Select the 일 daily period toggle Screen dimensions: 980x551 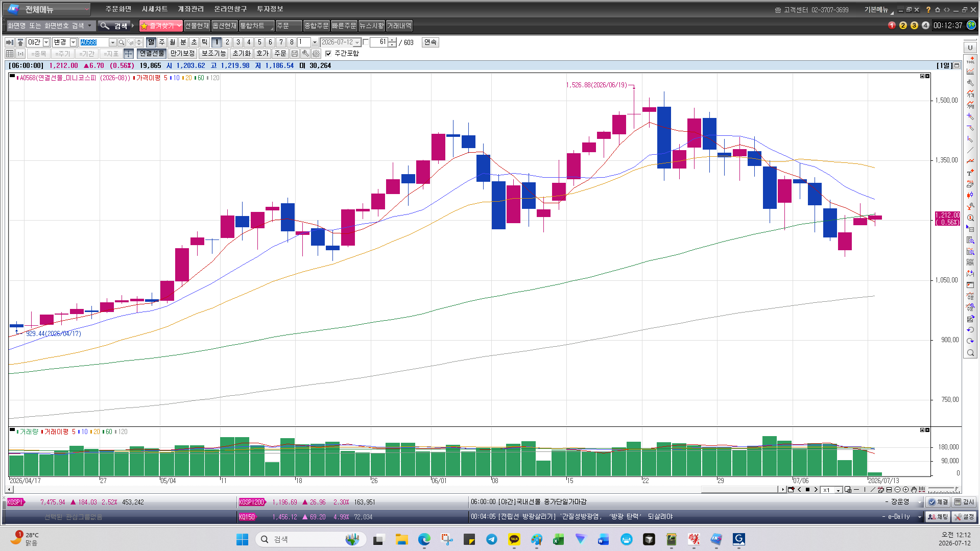click(x=151, y=42)
